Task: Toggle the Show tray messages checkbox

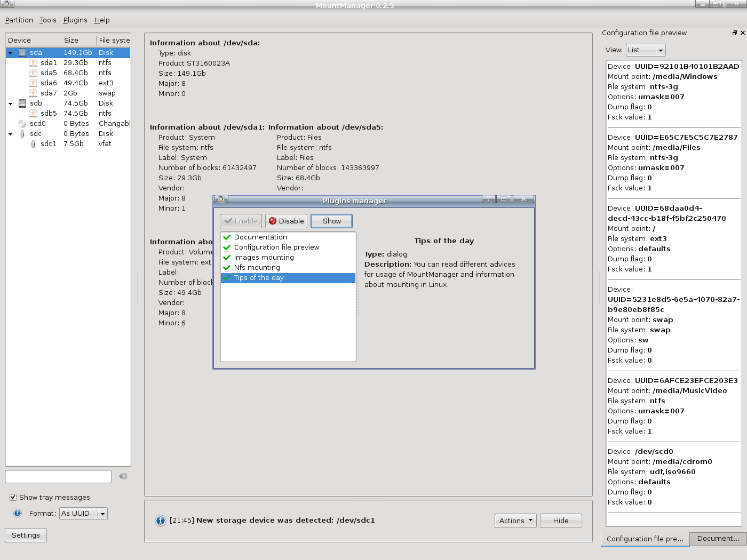Action: point(13,497)
